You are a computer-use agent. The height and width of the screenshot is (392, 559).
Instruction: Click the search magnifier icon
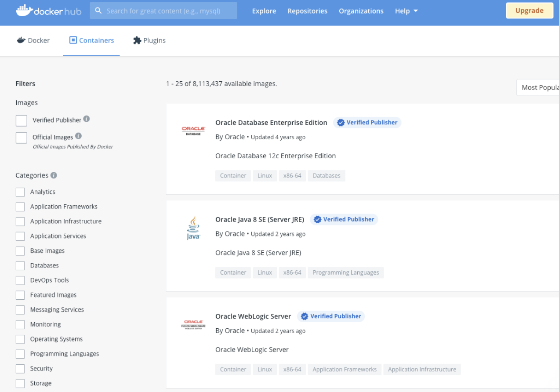[x=98, y=11]
